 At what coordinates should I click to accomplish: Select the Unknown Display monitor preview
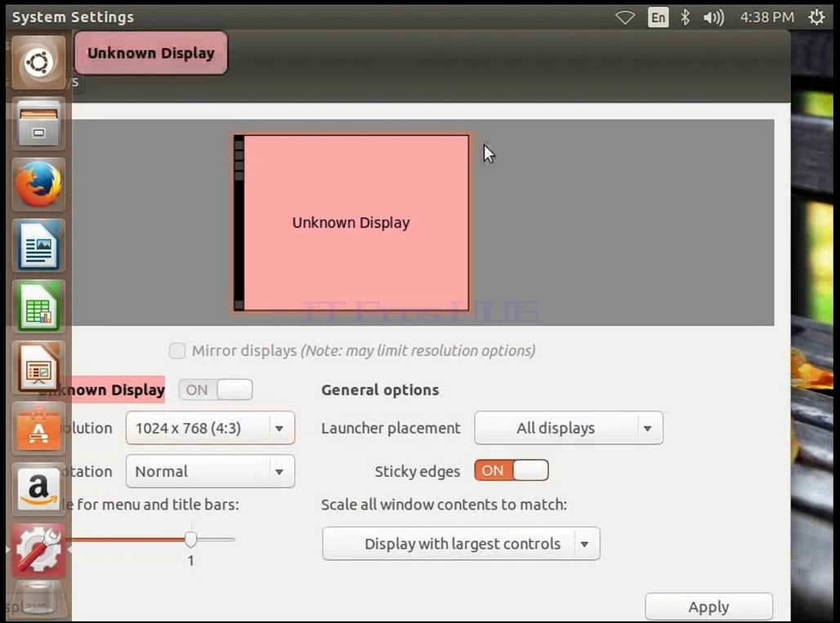coord(351,223)
